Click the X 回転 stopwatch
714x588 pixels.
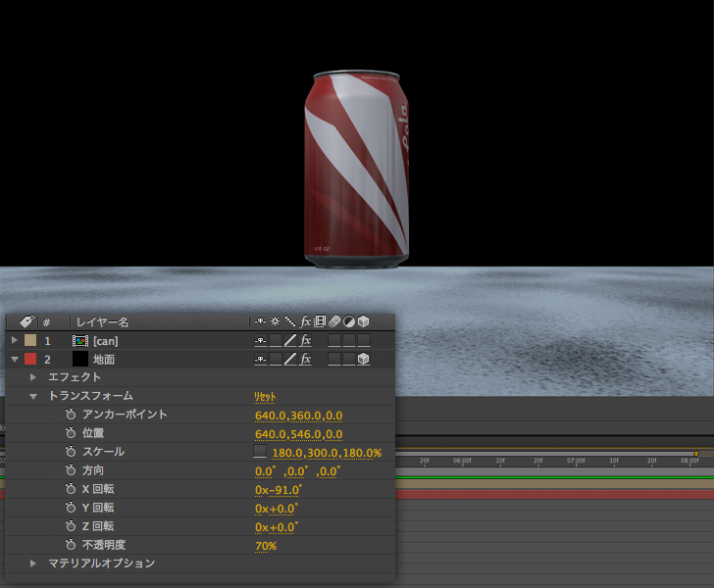71,489
